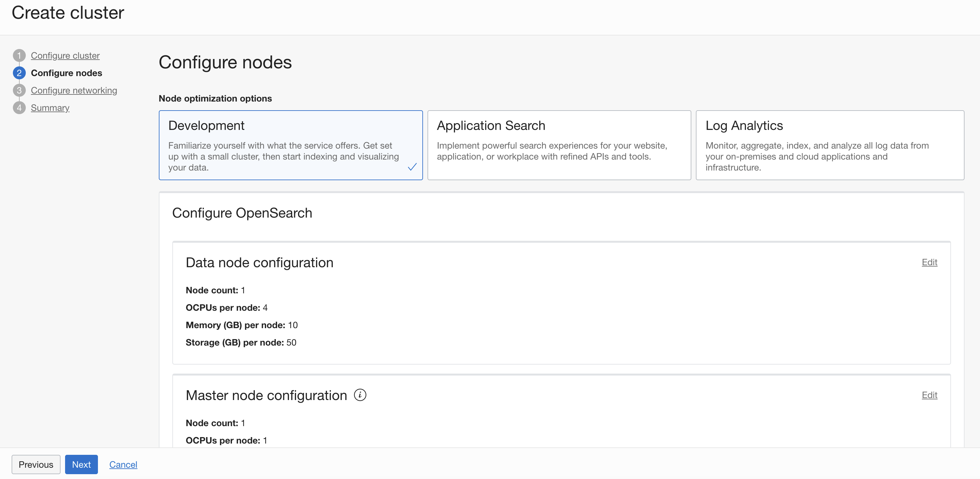Click the info icon beside Master node configuration
980x479 pixels.
click(x=360, y=395)
